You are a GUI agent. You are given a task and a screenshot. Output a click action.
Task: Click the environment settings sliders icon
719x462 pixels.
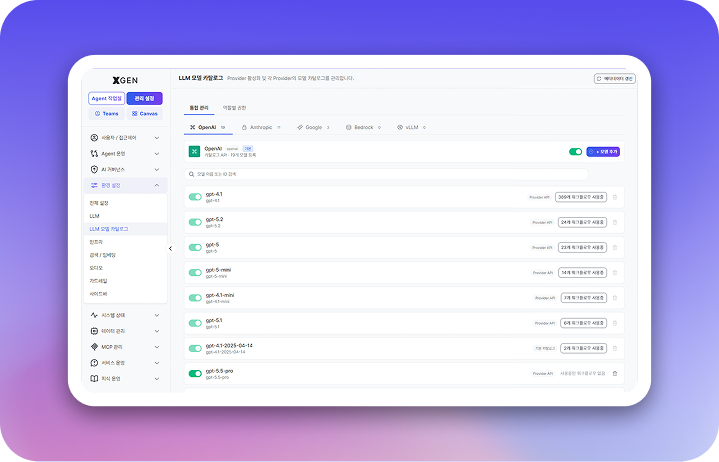(94, 185)
